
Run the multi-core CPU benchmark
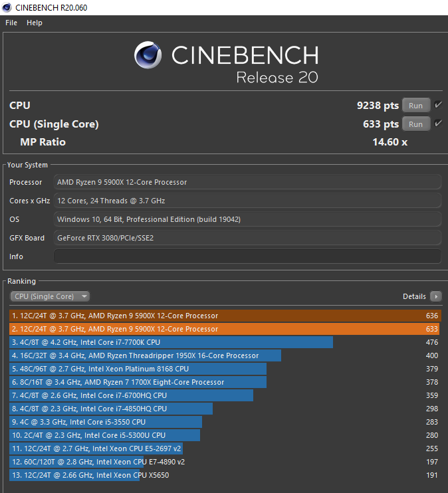(x=416, y=106)
